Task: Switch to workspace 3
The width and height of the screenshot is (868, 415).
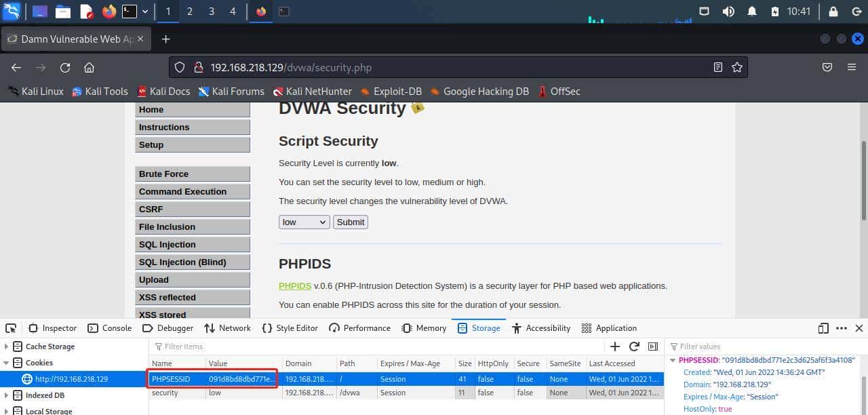Action: coord(211,12)
